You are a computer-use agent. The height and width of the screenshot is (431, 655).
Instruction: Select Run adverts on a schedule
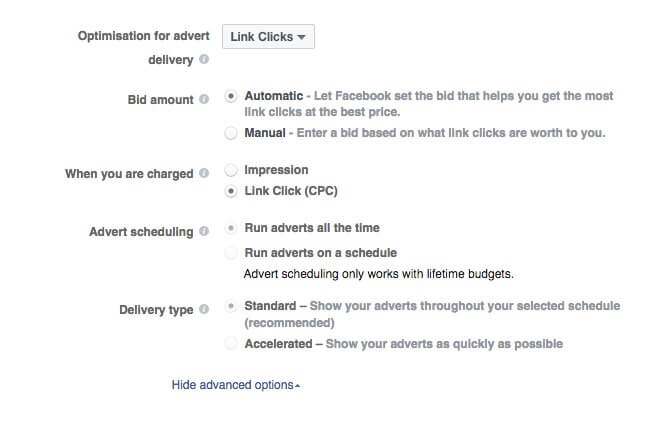pos(232,253)
